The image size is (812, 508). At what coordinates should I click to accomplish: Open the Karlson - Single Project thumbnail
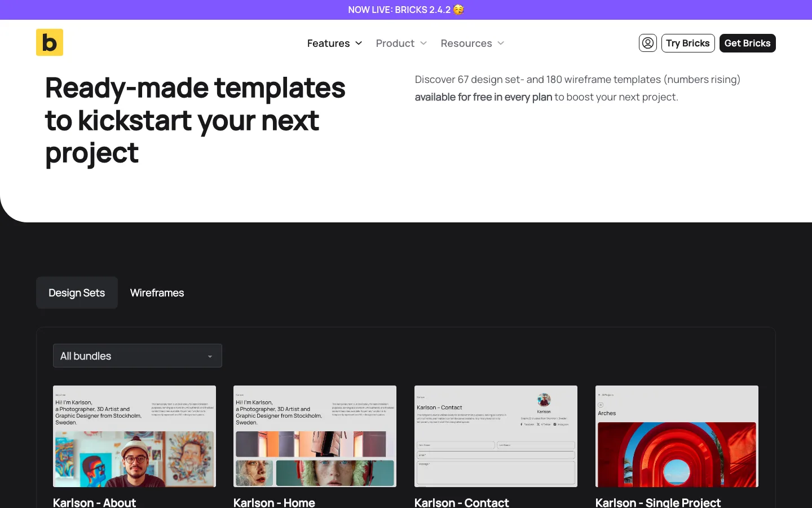[677, 436]
